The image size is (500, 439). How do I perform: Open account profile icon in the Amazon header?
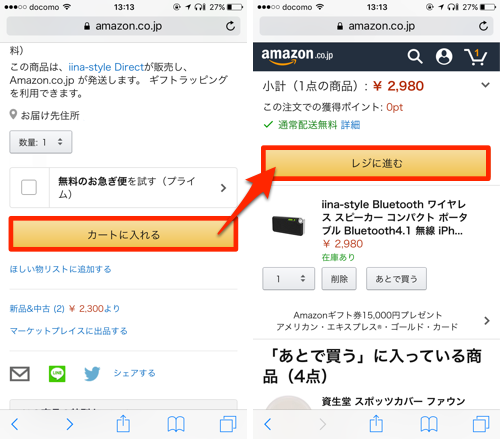pos(444,56)
